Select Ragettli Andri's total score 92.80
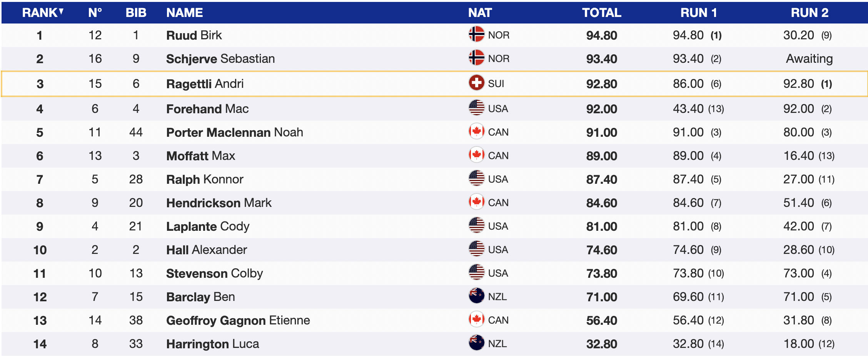Viewport: 868px width, 356px height. (601, 84)
